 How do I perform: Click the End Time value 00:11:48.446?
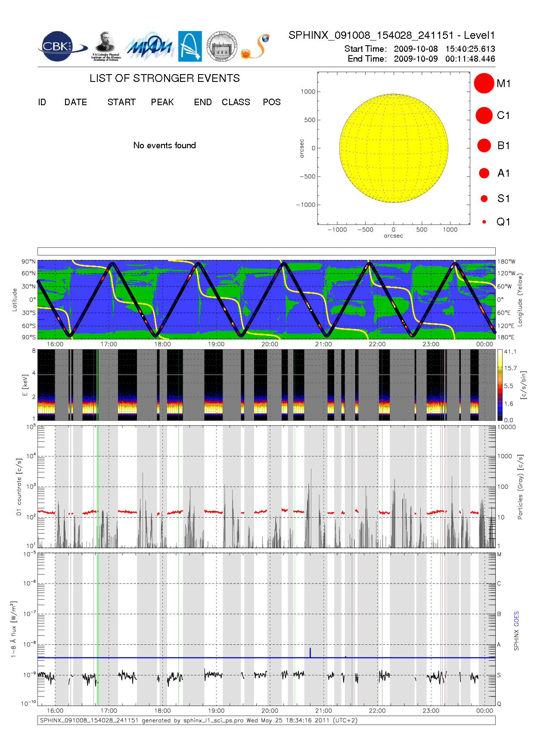(x=470, y=59)
